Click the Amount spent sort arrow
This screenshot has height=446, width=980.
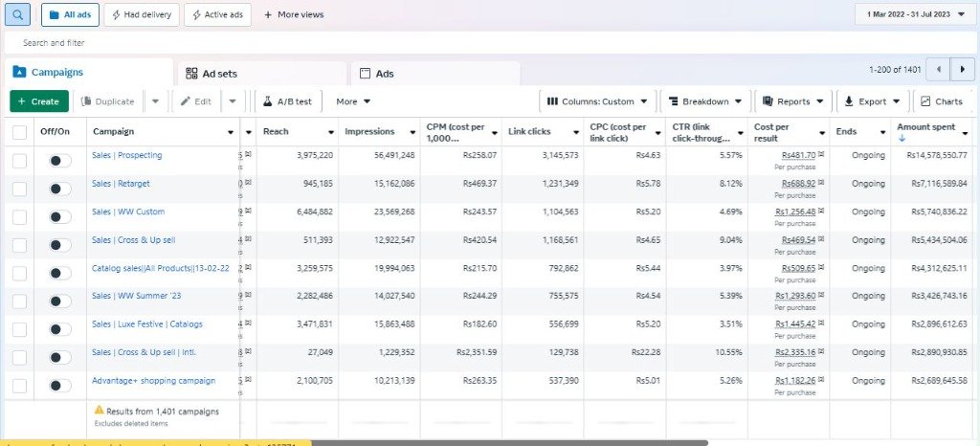[x=902, y=139]
